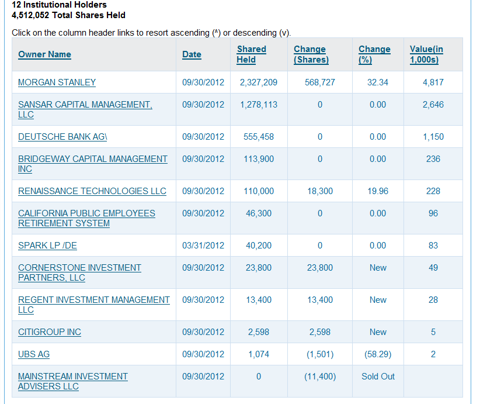Select Morgan Stanley shares held 2,327,209
The height and width of the screenshot is (404, 480).
point(258,82)
